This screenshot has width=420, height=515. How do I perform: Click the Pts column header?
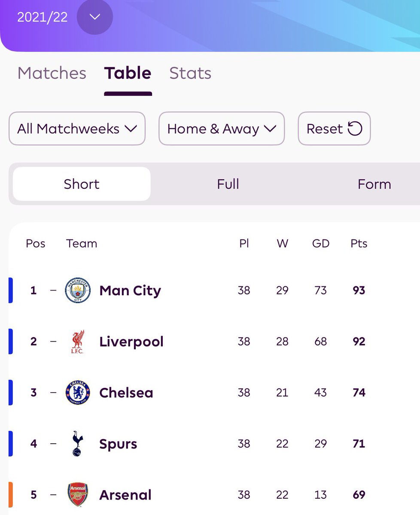click(359, 243)
